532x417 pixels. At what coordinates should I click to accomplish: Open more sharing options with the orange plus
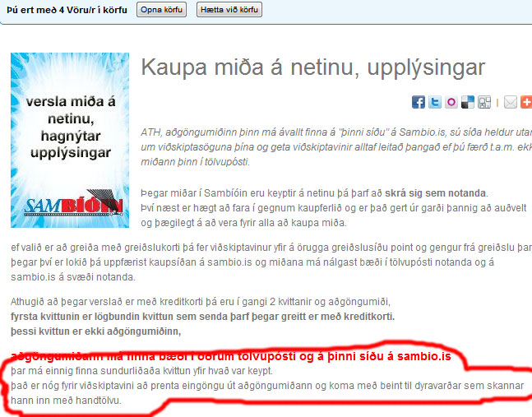(x=526, y=102)
